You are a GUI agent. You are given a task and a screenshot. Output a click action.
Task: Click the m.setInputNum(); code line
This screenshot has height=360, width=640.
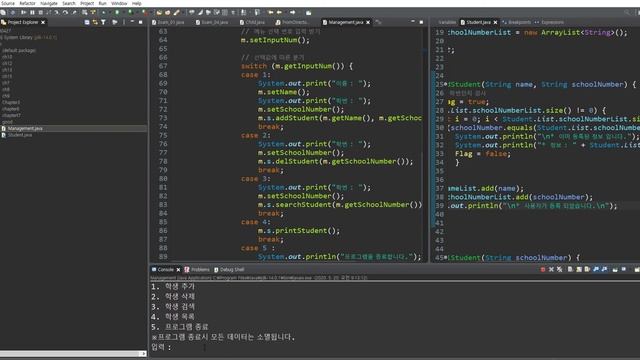(x=275, y=40)
